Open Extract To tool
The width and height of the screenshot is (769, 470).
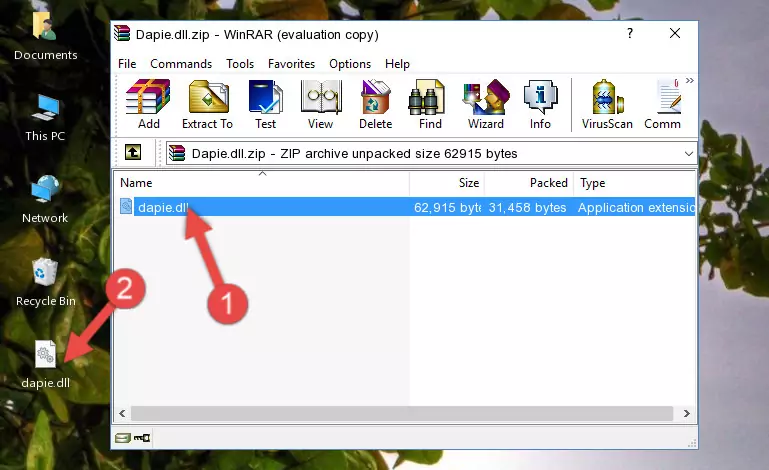[x=207, y=104]
